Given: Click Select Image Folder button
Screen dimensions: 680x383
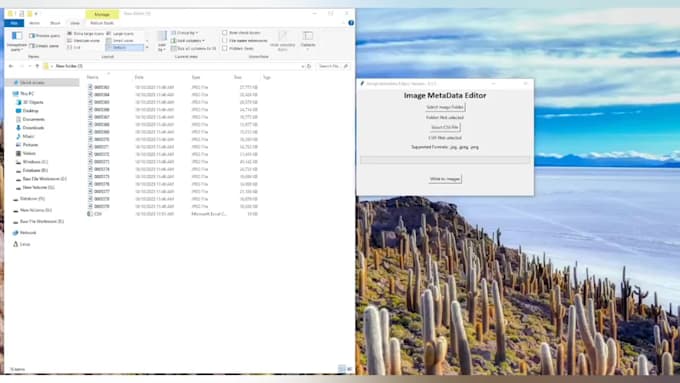Looking at the screenshot, I should point(445,107).
